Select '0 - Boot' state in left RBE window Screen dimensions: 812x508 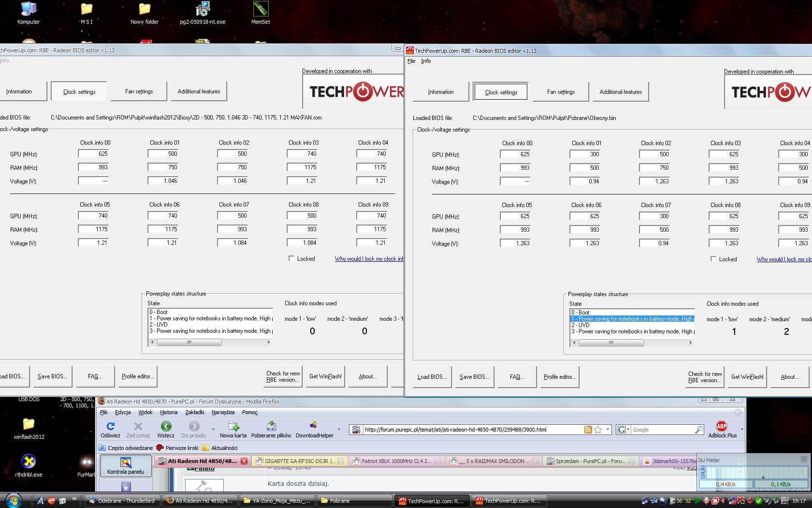[210, 312]
